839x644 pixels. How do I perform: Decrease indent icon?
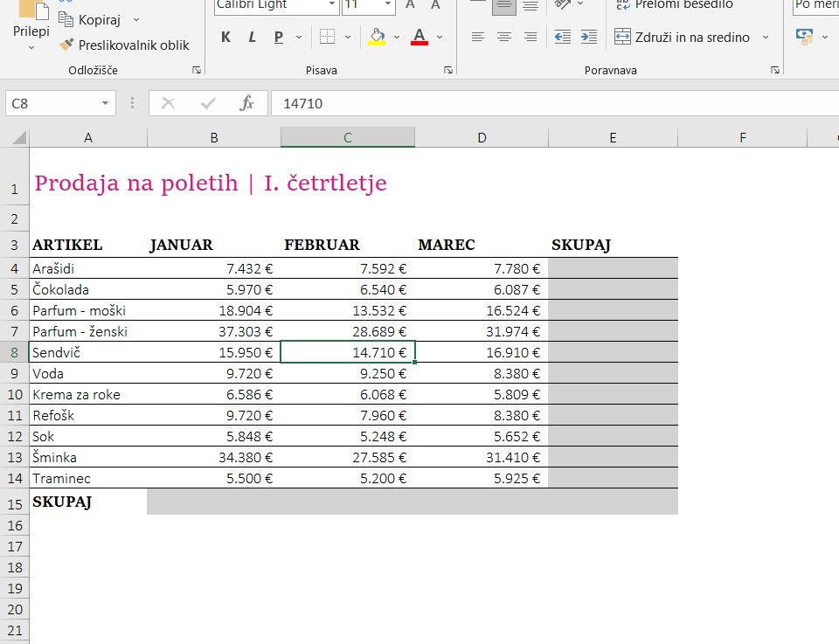[x=562, y=37]
